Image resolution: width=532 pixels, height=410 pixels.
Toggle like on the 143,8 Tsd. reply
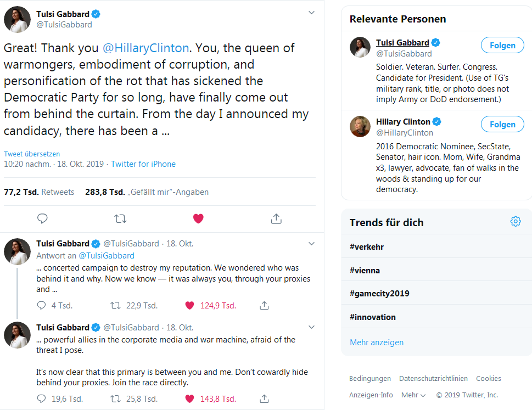coord(190,398)
